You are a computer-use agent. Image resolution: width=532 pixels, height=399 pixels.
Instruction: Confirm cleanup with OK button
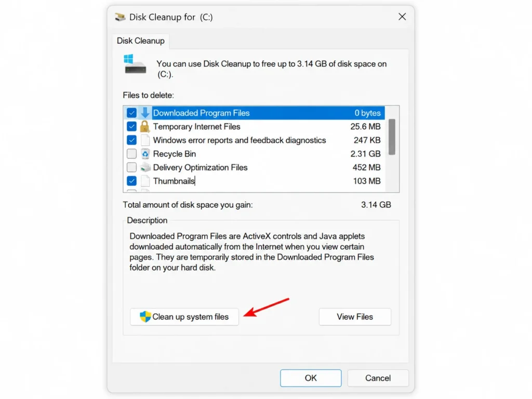click(311, 378)
